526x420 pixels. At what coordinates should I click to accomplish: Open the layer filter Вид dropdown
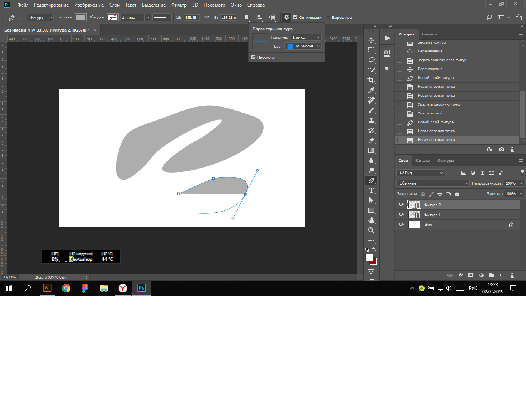[x=420, y=173]
